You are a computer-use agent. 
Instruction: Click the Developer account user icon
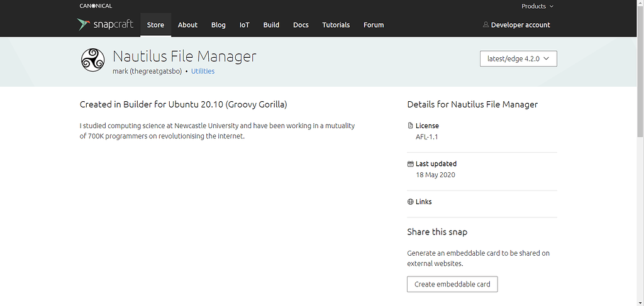point(486,25)
